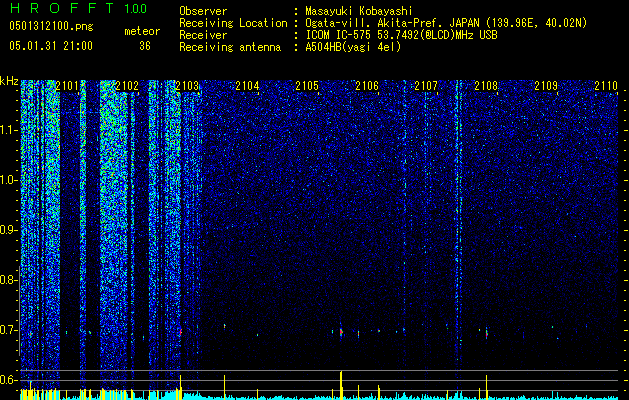Click the red meteor echo at 2103

pos(181,331)
